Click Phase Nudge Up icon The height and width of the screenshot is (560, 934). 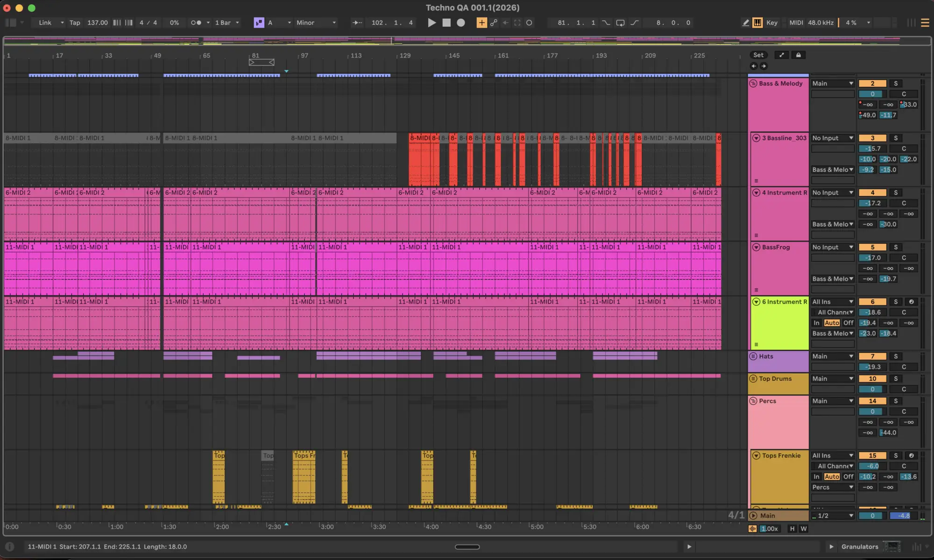click(128, 22)
